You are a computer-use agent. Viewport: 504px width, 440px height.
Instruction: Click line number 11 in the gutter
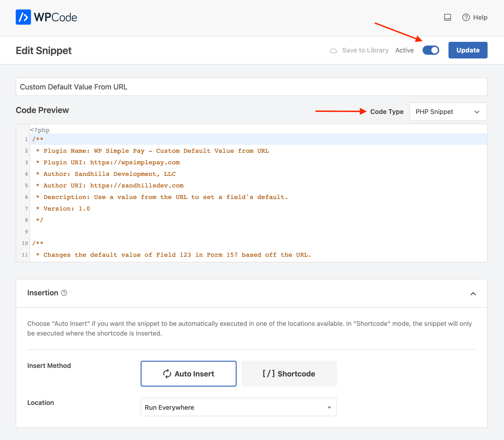[x=25, y=255]
